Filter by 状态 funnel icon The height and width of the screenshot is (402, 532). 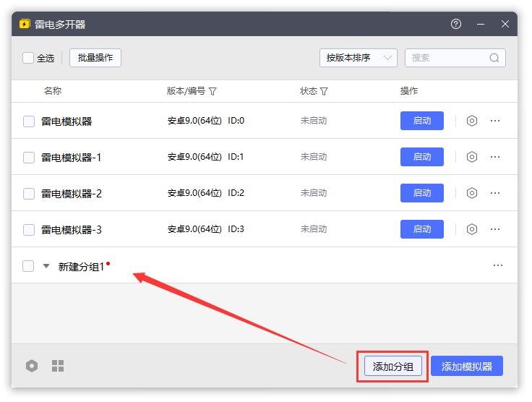coord(324,91)
